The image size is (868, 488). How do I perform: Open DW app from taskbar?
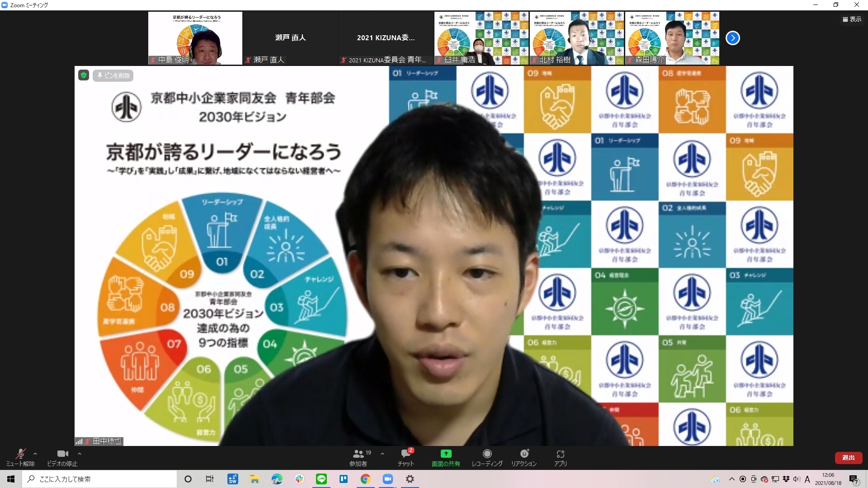(233, 479)
